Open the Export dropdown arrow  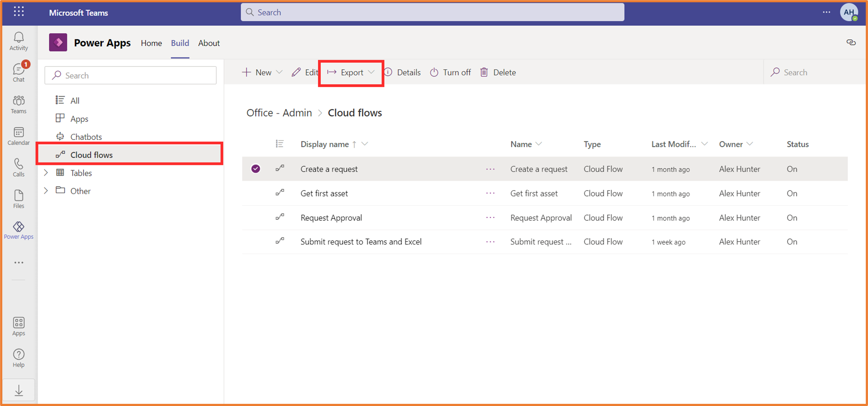click(372, 72)
